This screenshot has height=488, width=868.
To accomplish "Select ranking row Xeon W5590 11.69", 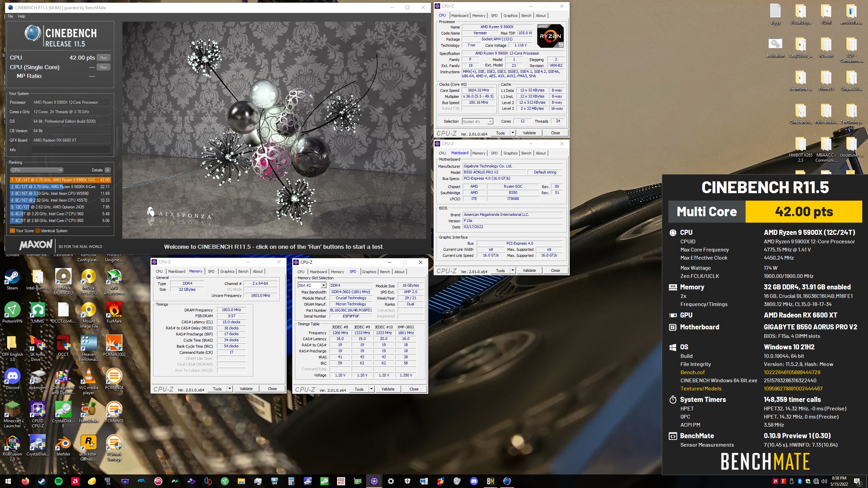I will pos(60,194).
